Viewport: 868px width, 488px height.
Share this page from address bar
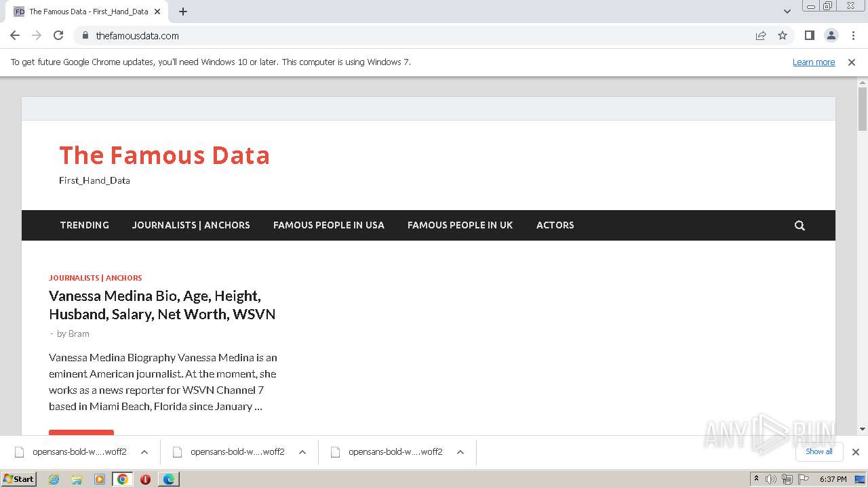click(x=761, y=35)
